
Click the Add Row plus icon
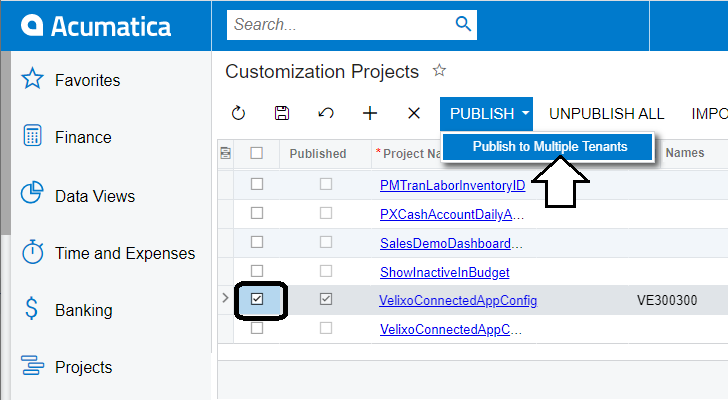[370, 113]
